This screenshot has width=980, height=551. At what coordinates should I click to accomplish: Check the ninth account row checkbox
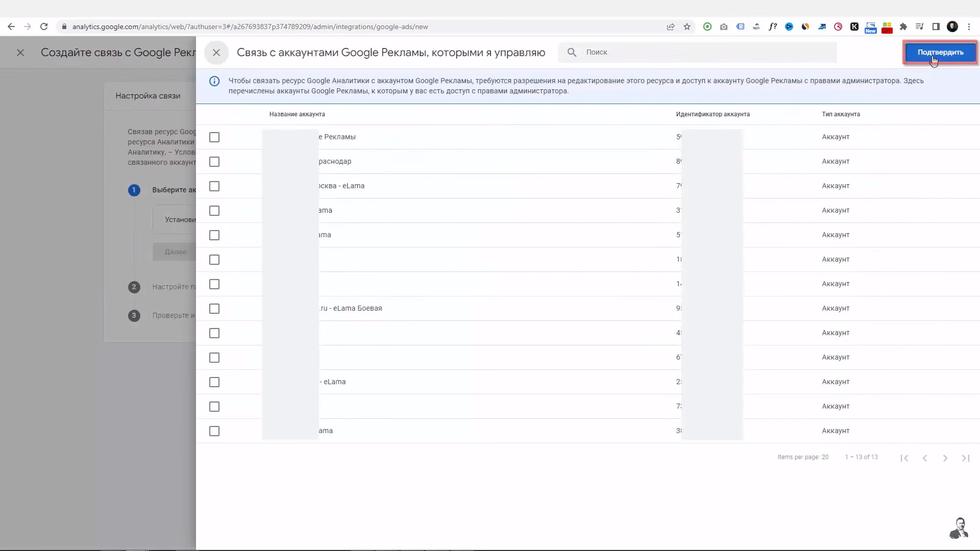[x=214, y=333]
